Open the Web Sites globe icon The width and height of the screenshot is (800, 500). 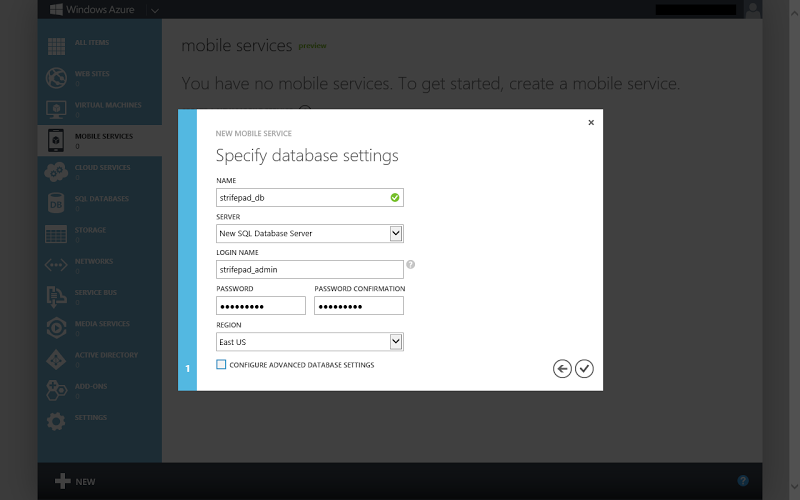(x=56, y=78)
